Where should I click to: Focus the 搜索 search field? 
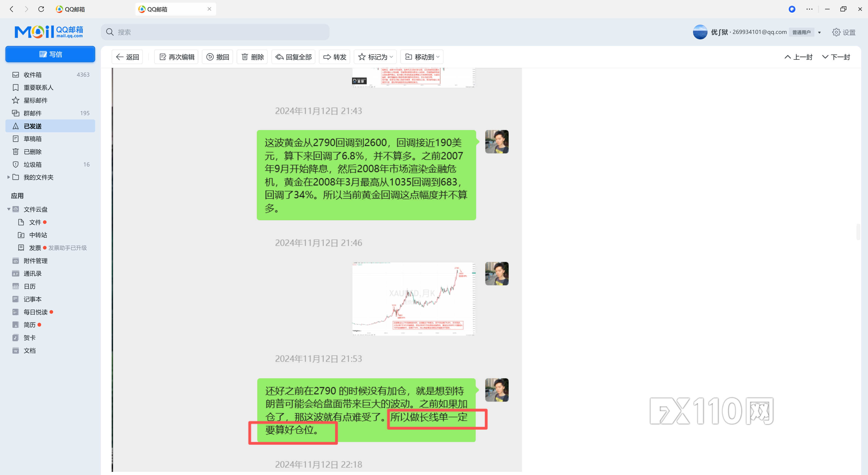215,32
